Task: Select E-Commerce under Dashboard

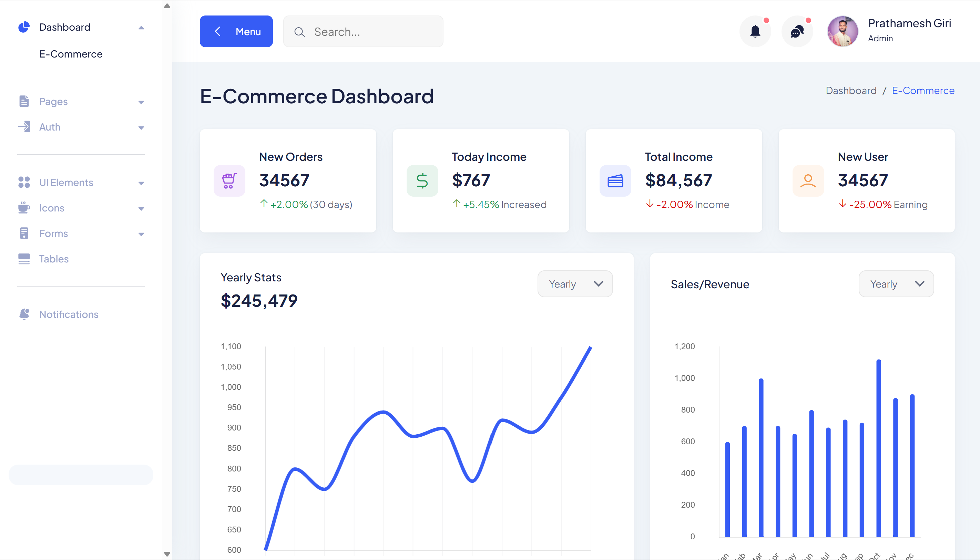Action: (x=71, y=54)
